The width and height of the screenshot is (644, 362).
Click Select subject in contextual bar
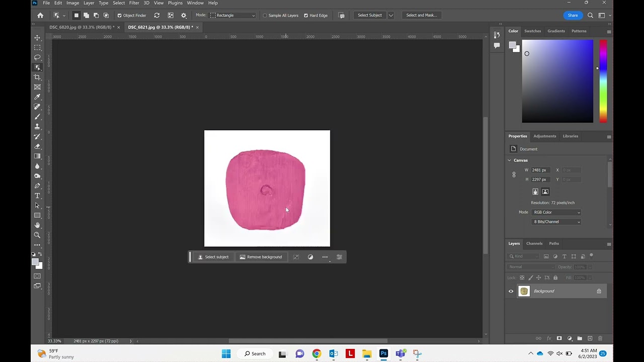point(213,257)
